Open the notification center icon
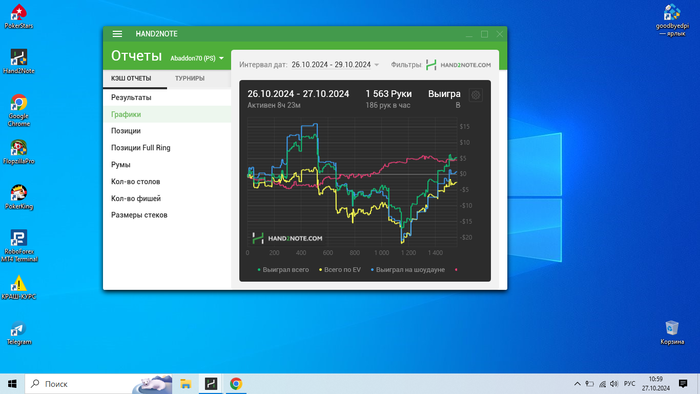This screenshot has width=700, height=394. tap(683, 384)
